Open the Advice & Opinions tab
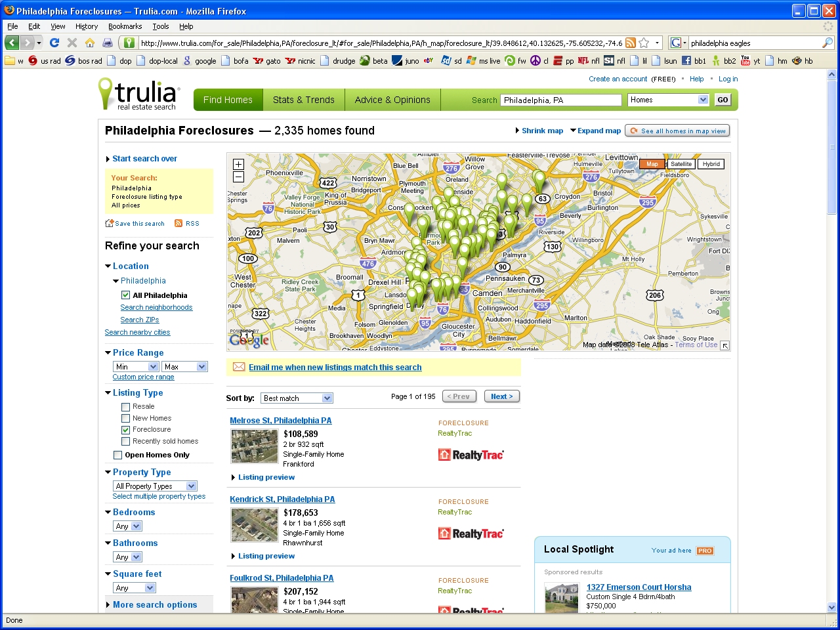Viewport: 840px width, 630px height. pyautogui.click(x=392, y=100)
